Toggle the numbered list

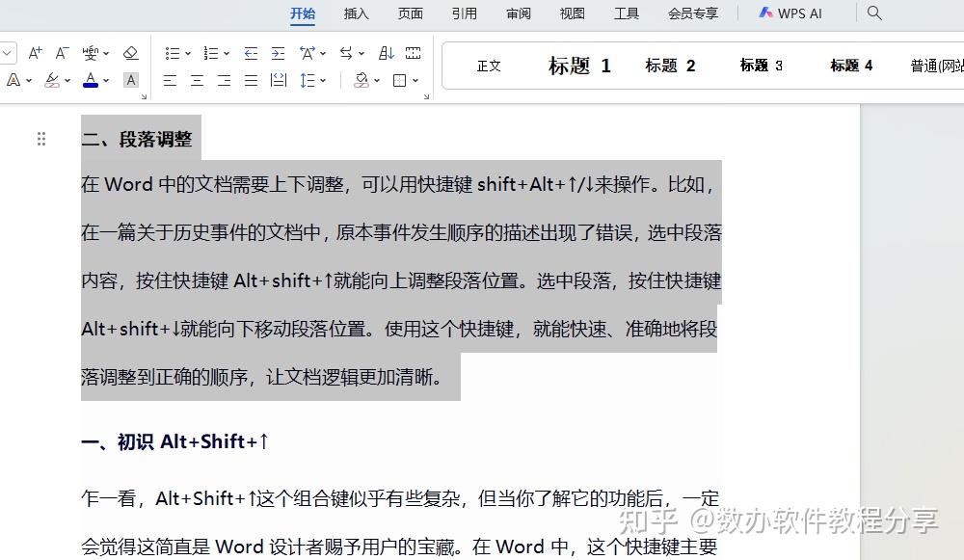click(210, 52)
